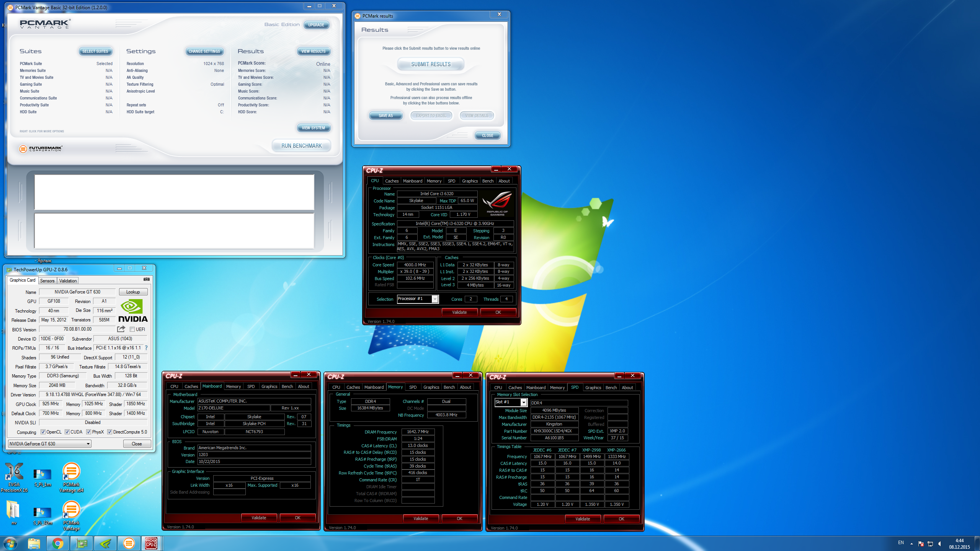Open the SPD tab in the Memory CPU-Z window
This screenshot has width=980, height=551.
point(413,387)
